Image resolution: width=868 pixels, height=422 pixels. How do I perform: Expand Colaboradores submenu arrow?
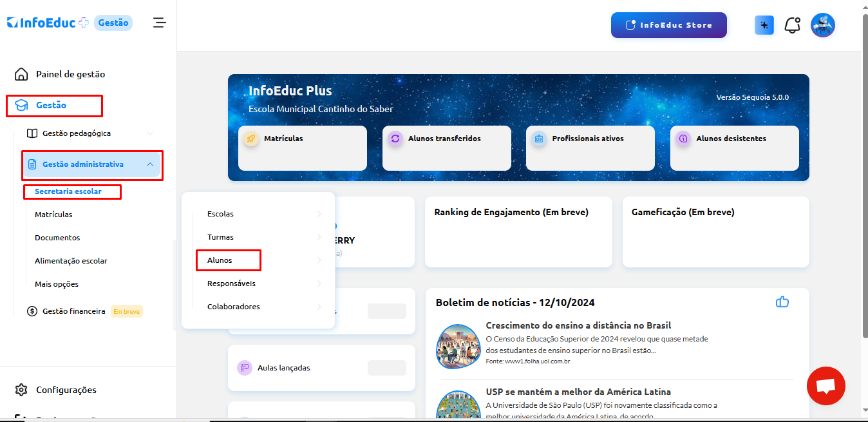[319, 307]
